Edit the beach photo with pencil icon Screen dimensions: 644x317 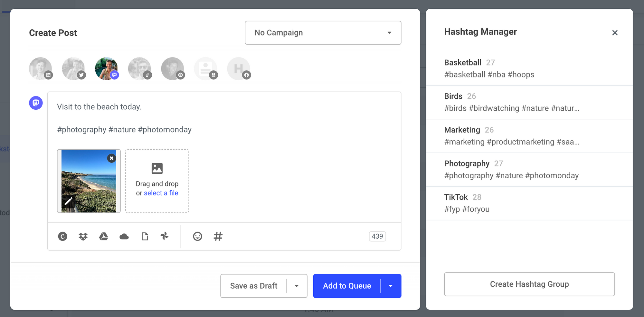pyautogui.click(x=68, y=202)
